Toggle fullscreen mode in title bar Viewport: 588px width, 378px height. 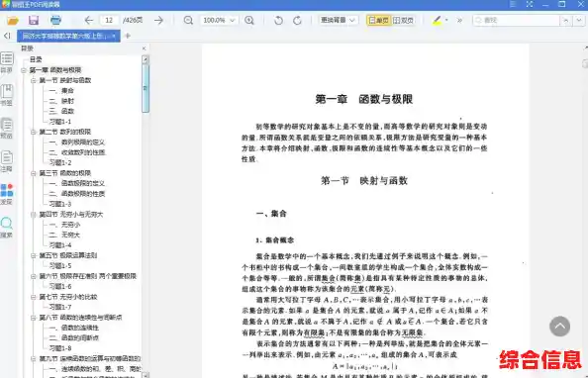coord(530,4)
